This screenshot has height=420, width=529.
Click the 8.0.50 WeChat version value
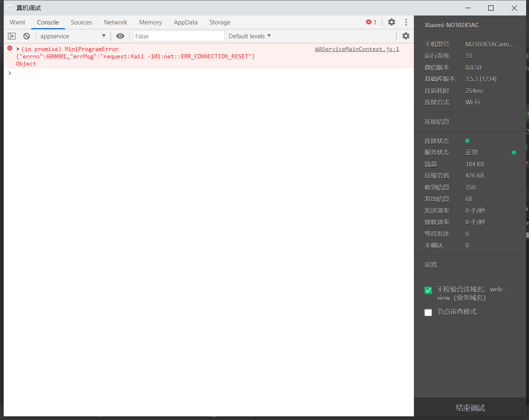pyautogui.click(x=473, y=67)
